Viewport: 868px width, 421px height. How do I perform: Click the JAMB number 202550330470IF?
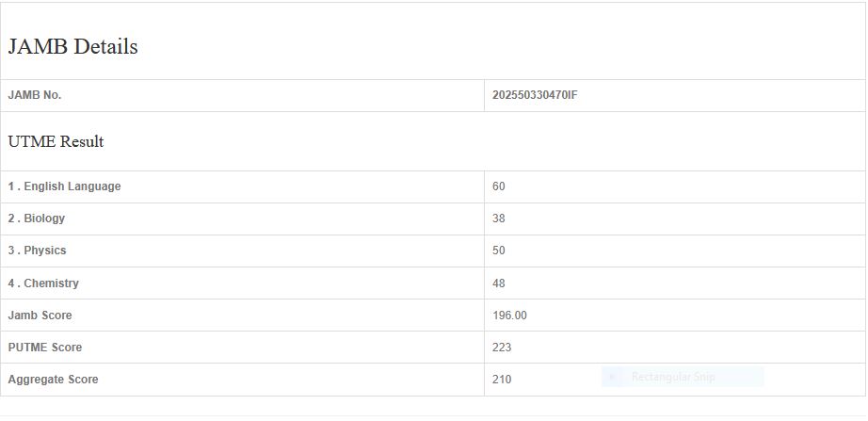[x=534, y=95]
